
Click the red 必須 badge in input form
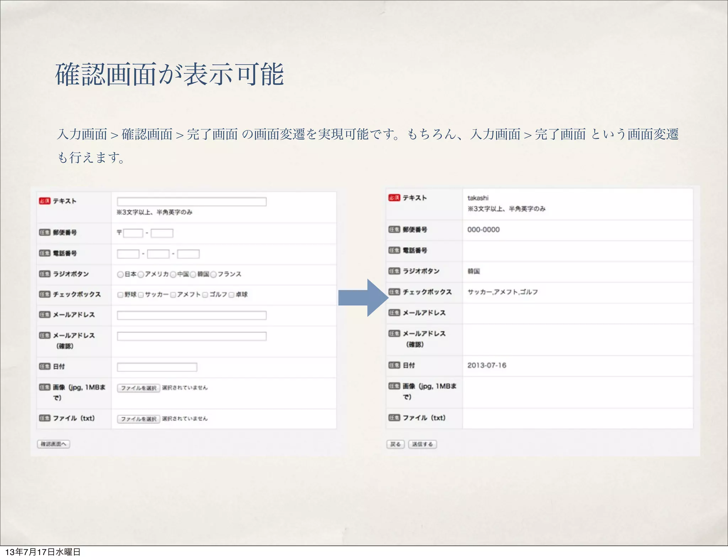pyautogui.click(x=44, y=201)
